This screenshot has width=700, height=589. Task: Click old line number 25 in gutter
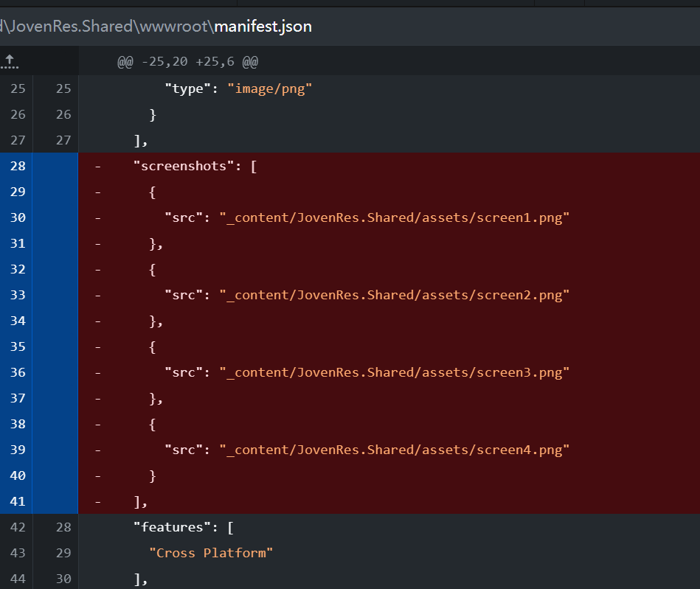coord(18,88)
